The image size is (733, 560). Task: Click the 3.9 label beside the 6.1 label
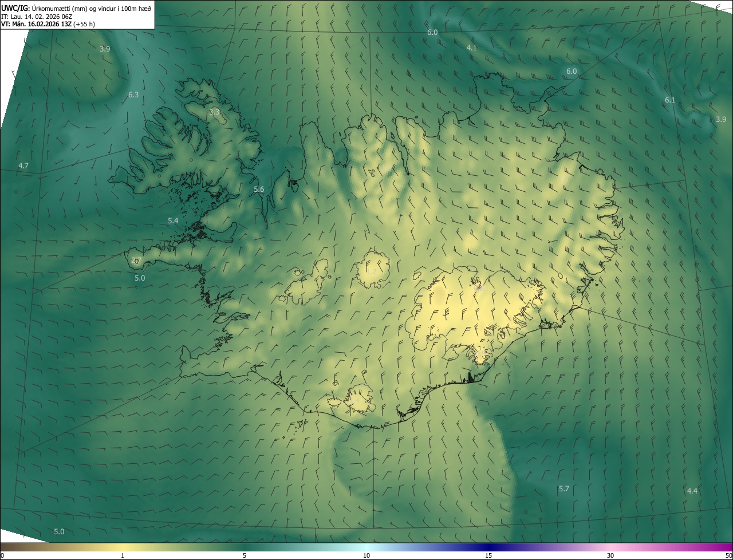pos(721,119)
